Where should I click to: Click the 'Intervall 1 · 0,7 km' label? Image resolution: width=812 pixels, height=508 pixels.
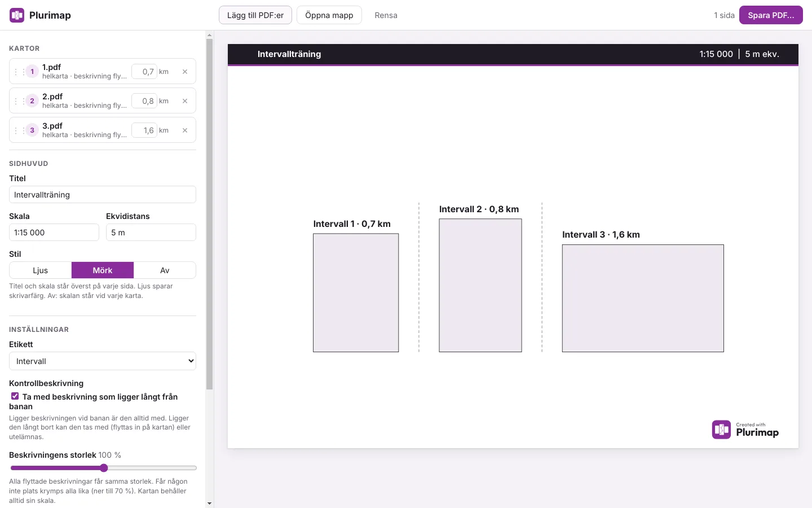[x=352, y=224]
